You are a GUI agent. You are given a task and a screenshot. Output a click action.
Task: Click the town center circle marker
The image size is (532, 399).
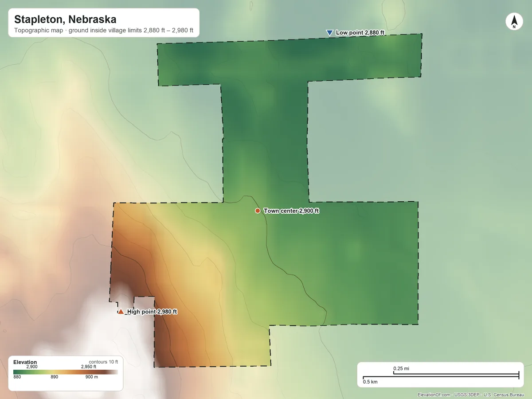click(x=258, y=211)
